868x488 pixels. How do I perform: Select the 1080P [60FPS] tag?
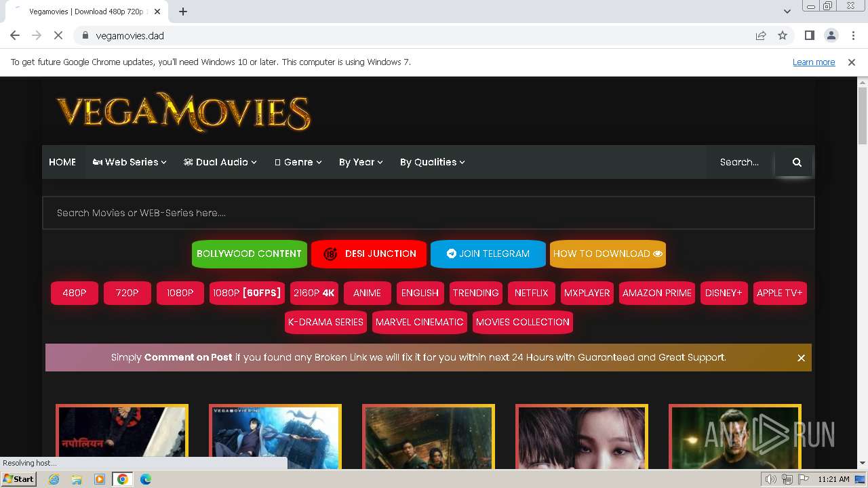247,293
